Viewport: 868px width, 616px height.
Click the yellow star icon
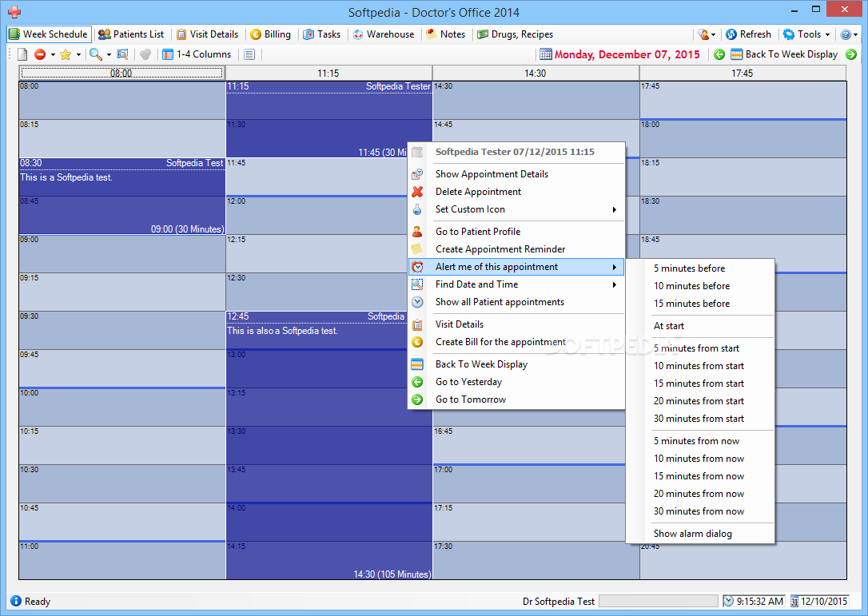click(x=66, y=54)
